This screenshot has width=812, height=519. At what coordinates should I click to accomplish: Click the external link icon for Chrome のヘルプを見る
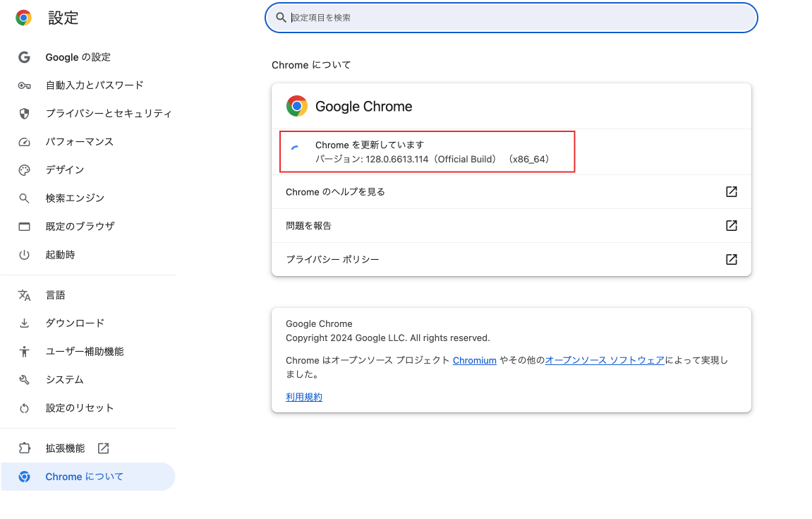point(731,192)
